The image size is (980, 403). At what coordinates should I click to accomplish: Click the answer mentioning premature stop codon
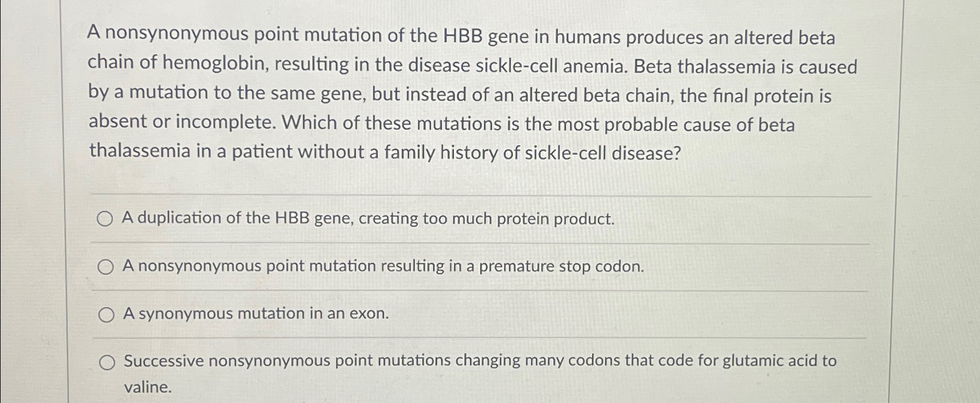pos(382,266)
